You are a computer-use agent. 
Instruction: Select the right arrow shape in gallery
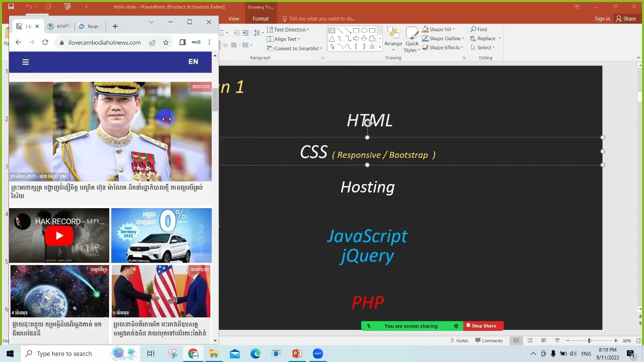pyautogui.click(x=356, y=39)
